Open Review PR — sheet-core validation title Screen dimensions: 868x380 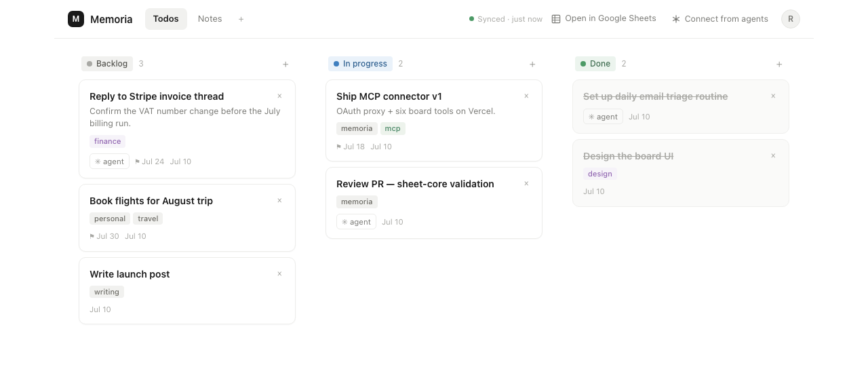(415, 184)
